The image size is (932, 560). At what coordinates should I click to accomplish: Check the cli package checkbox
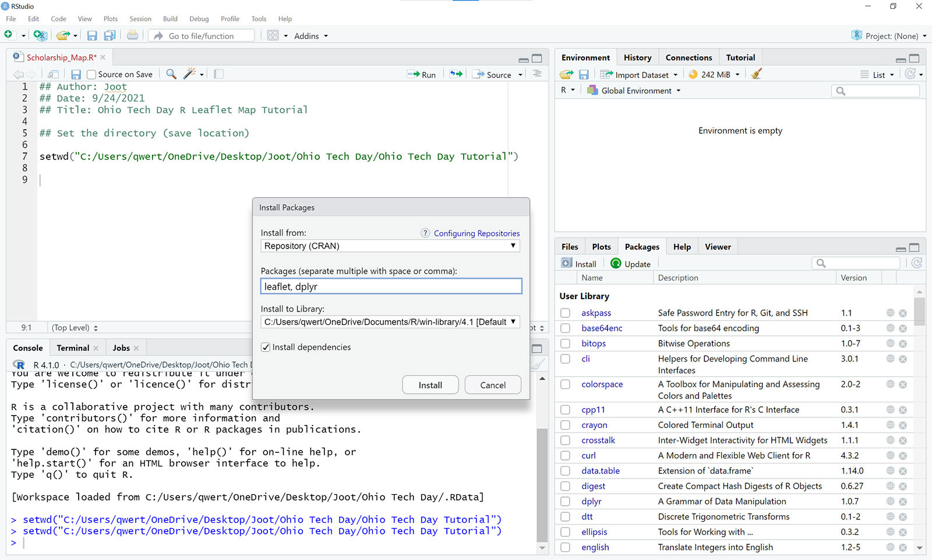(565, 359)
